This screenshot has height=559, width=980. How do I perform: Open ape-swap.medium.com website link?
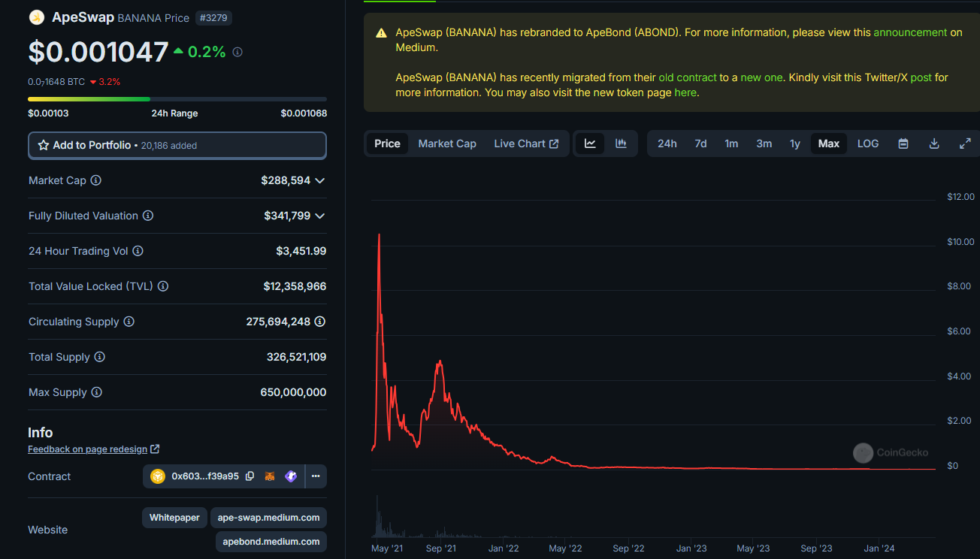[x=269, y=518]
